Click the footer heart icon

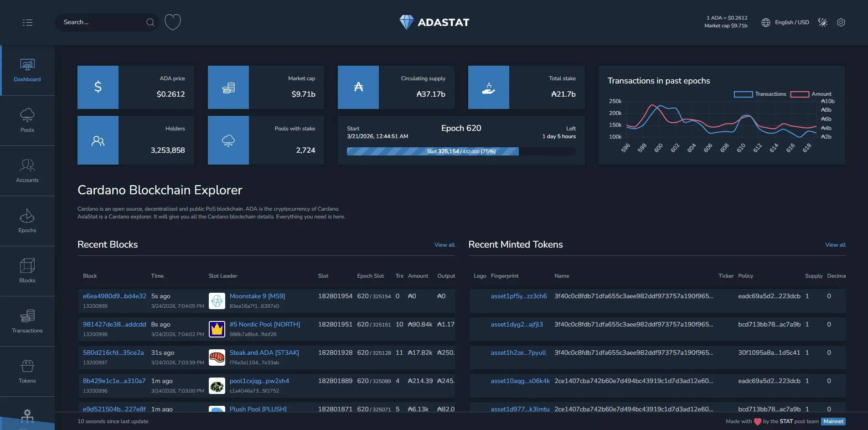pos(758,421)
